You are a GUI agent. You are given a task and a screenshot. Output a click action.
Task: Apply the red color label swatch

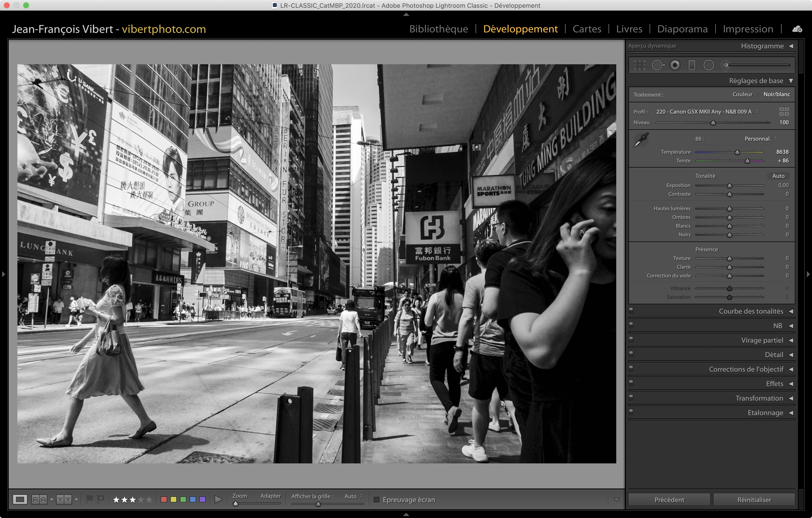click(x=164, y=499)
